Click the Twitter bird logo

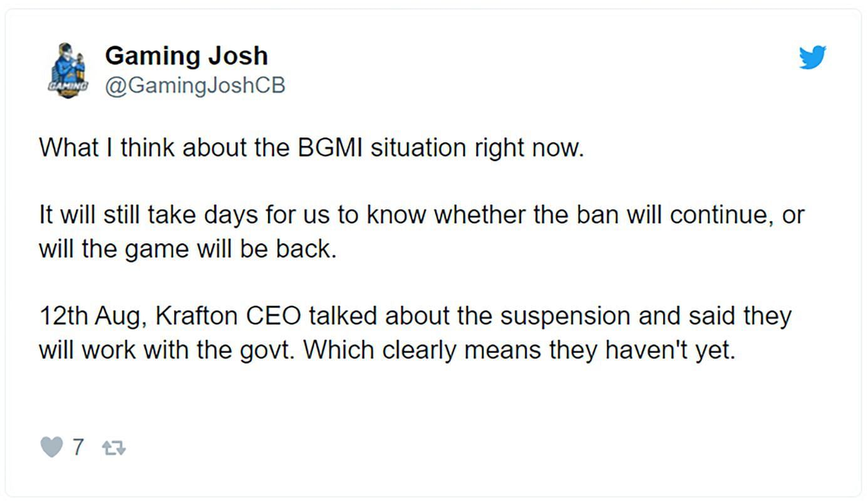[812, 58]
